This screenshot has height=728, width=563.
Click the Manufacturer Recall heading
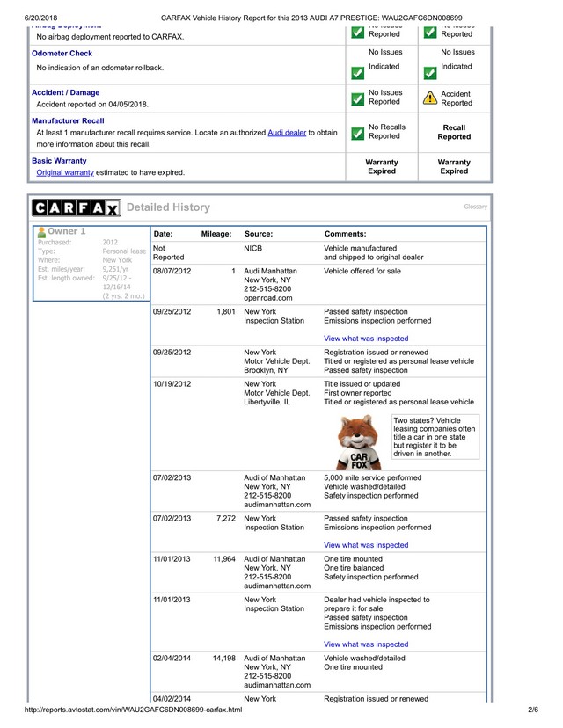(68, 120)
